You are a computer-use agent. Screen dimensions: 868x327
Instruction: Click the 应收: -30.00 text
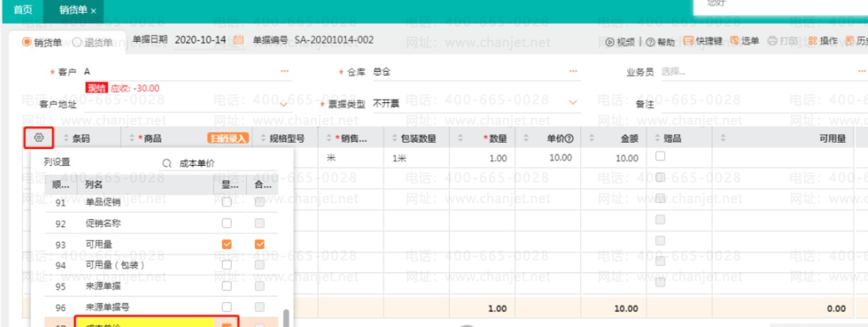pos(135,89)
